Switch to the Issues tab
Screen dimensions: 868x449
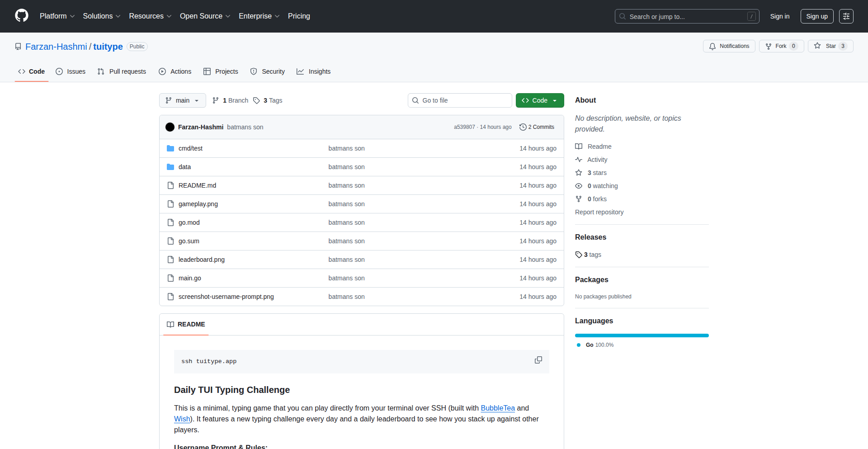(71, 71)
